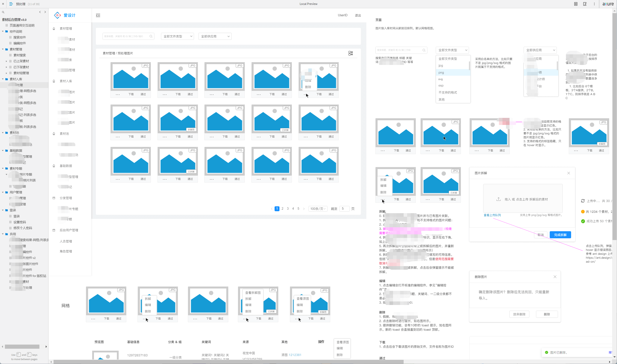Click the search magnifier in the material search box
The width and height of the screenshot is (617, 364).
tap(151, 36)
